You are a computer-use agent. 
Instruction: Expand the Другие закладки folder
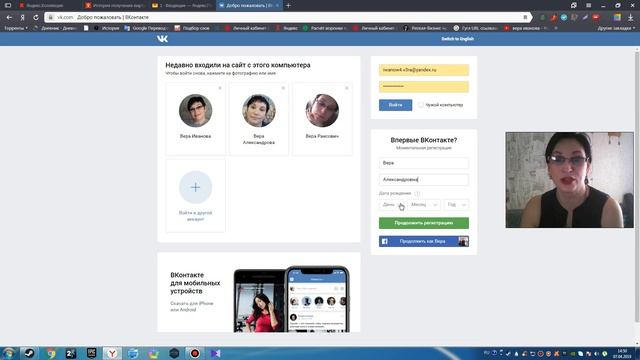616,28
